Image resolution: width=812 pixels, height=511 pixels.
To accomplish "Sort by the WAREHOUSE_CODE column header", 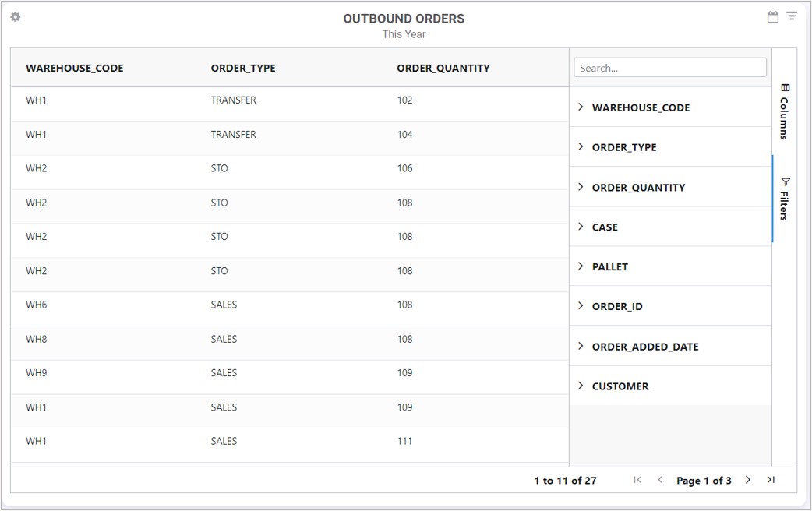I will pyautogui.click(x=75, y=68).
